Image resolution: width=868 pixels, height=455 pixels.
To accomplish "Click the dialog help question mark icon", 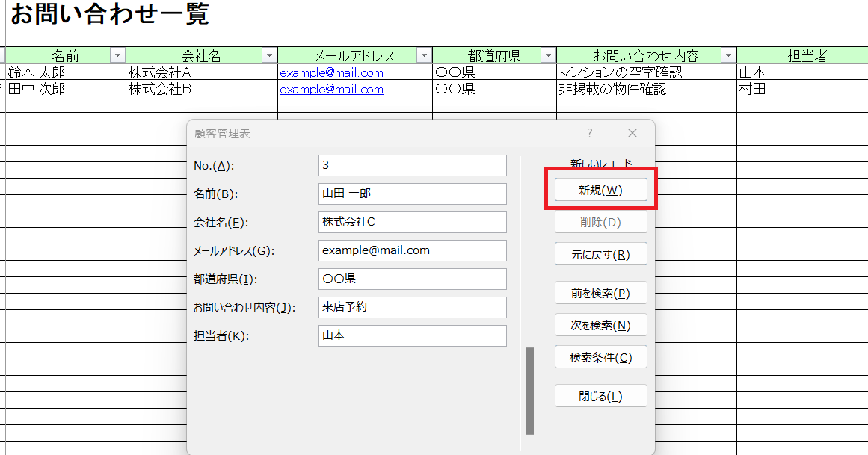I will [x=589, y=133].
